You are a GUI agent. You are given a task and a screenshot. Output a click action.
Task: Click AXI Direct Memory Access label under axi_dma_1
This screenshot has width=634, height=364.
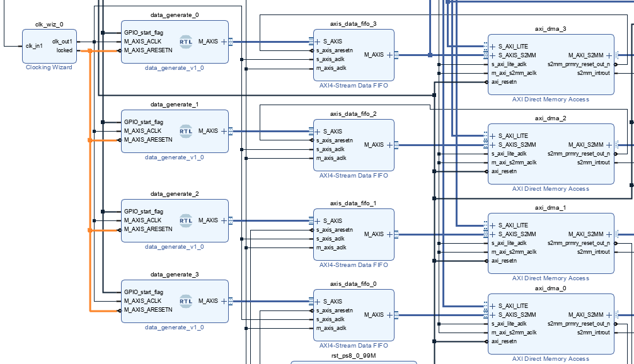point(551,278)
